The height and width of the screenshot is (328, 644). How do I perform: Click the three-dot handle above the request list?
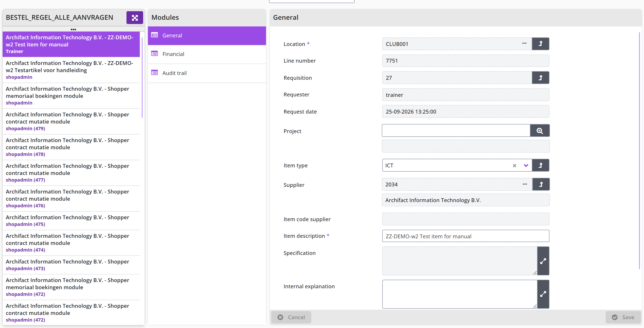tap(73, 30)
